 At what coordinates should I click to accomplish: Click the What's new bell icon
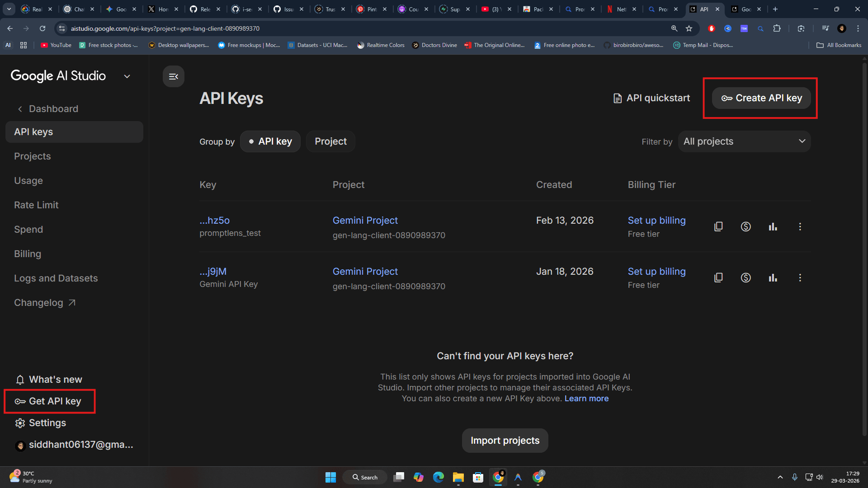point(20,380)
